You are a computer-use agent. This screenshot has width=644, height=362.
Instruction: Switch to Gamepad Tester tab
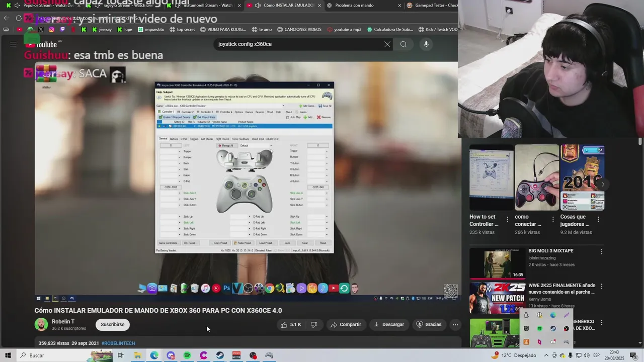pos(433,6)
